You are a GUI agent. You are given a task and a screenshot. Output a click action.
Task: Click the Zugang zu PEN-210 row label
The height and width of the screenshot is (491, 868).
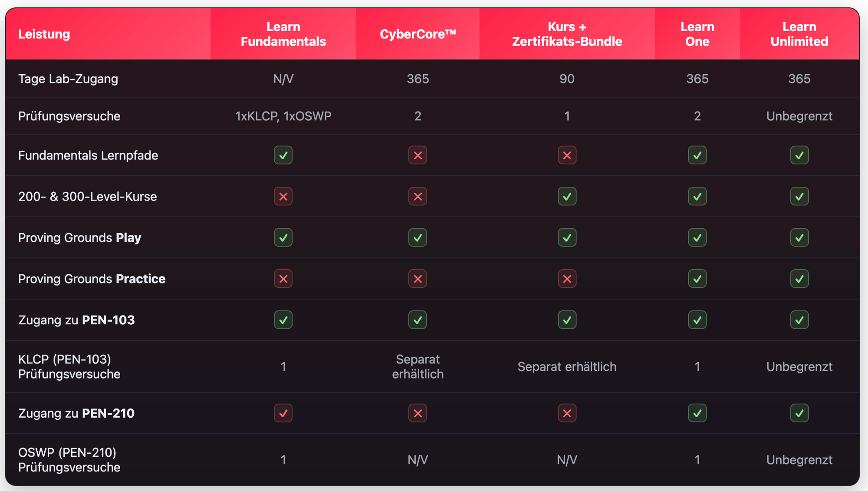[x=76, y=413]
